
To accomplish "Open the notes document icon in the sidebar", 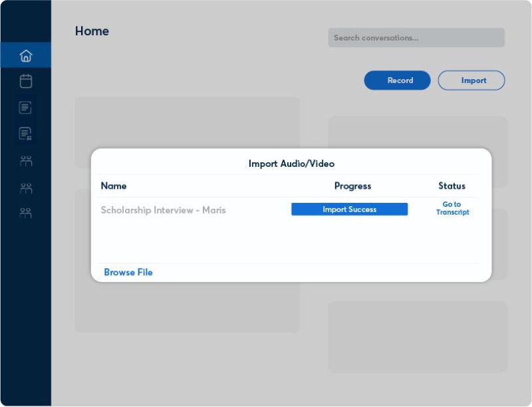I will (x=26, y=107).
